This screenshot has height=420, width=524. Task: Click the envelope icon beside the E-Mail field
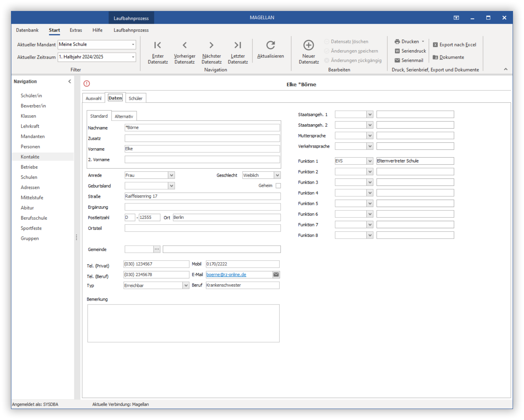pyautogui.click(x=276, y=274)
